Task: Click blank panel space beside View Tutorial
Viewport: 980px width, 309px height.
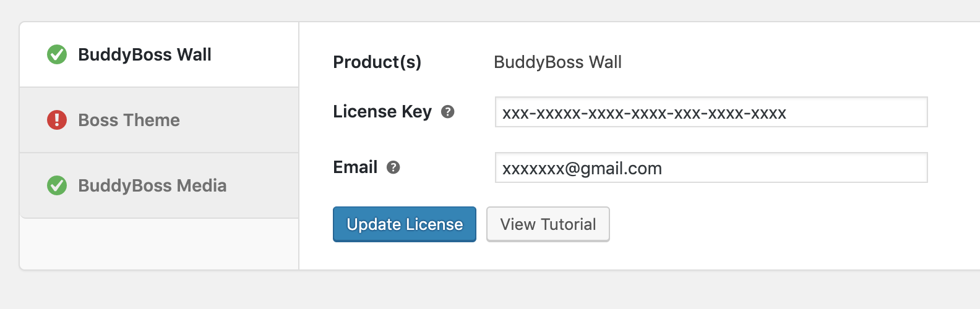Action: [792, 224]
